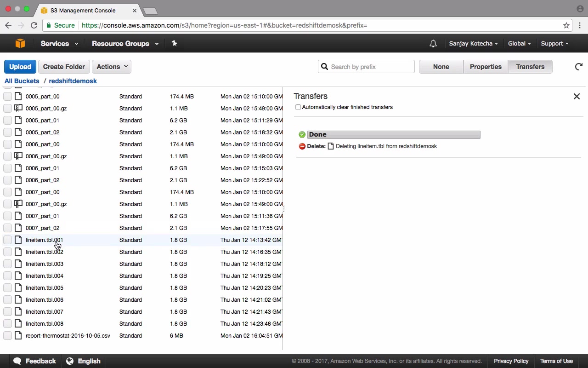Click browser back arrow
This screenshot has width=588, height=368.
pyautogui.click(x=8, y=25)
